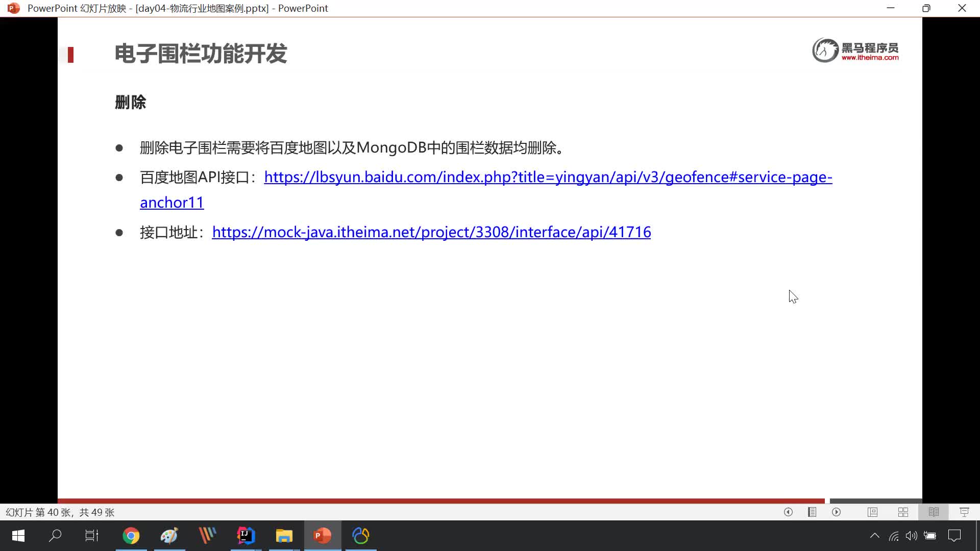Screen dimensions: 980x551
Task: Open the notification center
Action: (954, 536)
